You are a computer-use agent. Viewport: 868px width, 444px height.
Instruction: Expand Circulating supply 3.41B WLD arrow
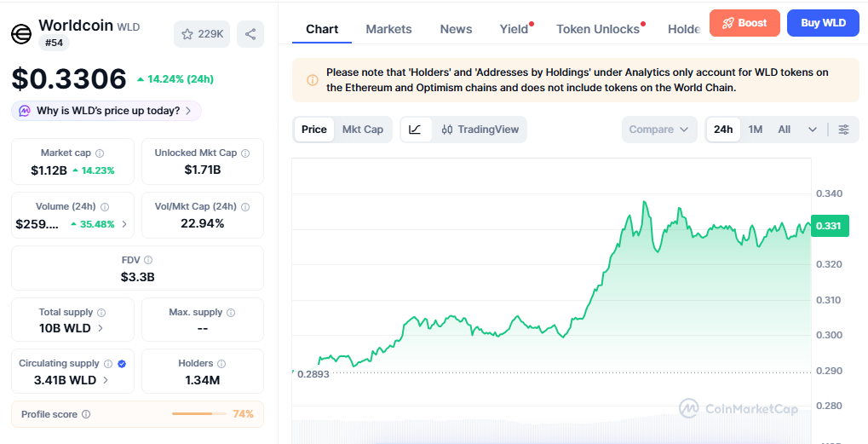[x=106, y=380]
